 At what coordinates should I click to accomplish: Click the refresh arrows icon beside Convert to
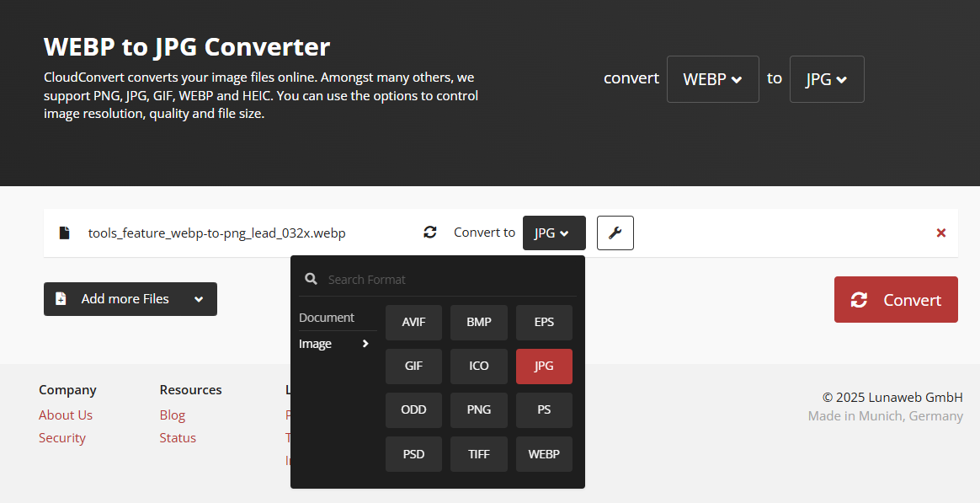point(430,232)
